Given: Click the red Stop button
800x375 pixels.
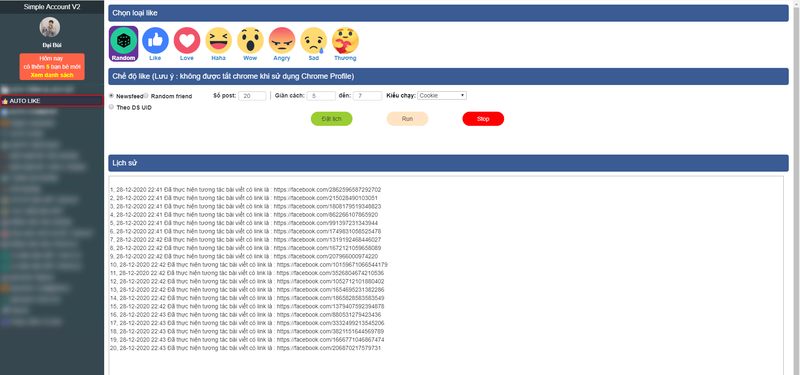Looking at the screenshot, I should click(483, 119).
